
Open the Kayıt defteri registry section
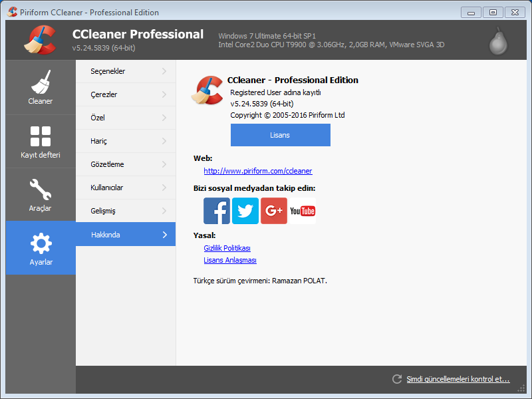point(41,142)
